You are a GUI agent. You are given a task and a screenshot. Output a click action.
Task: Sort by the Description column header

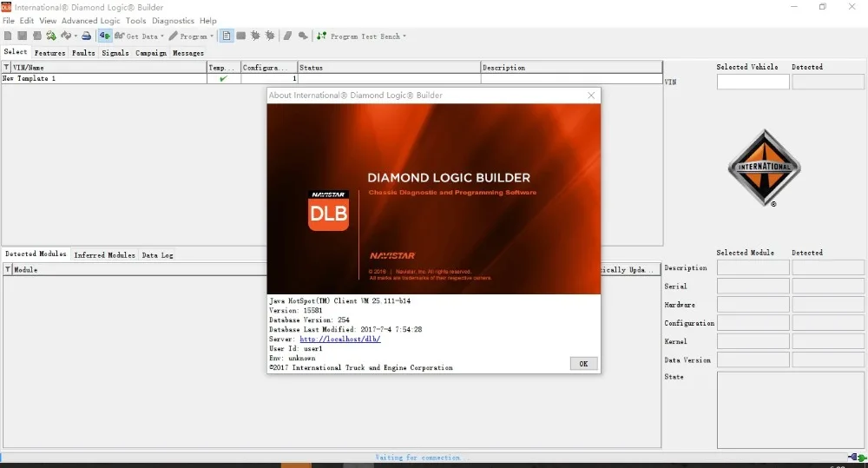571,67
